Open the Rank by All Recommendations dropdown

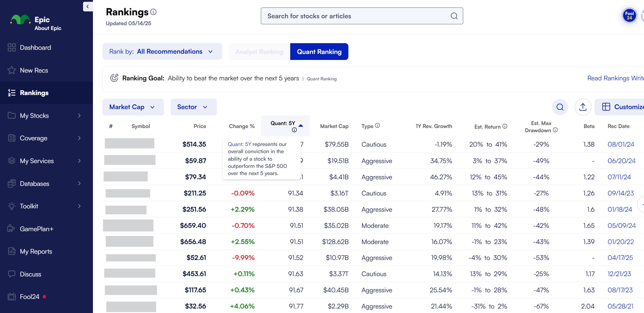pyautogui.click(x=162, y=52)
